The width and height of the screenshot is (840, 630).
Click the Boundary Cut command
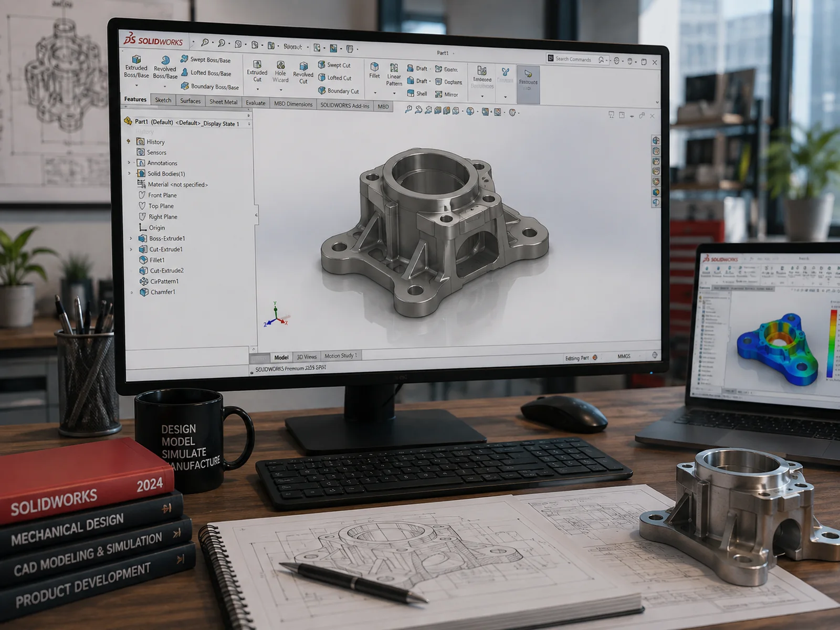tap(339, 91)
